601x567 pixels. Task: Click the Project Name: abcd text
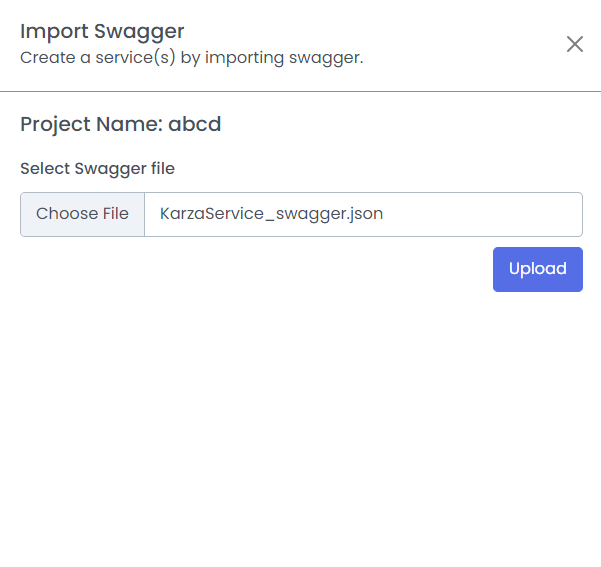click(x=121, y=124)
